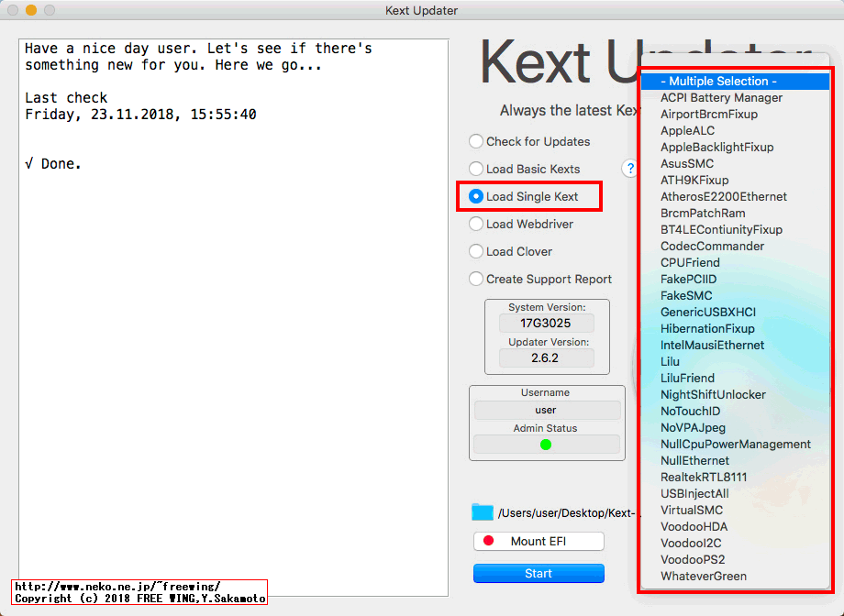Click the green Admin Status indicator
The height and width of the screenshot is (616, 844).
(x=547, y=444)
